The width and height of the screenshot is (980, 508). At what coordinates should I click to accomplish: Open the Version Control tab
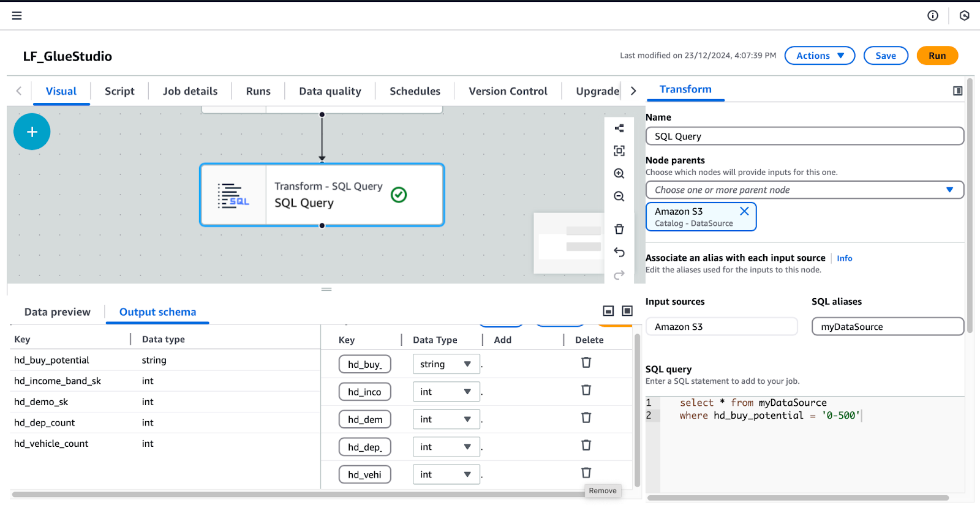pos(508,91)
